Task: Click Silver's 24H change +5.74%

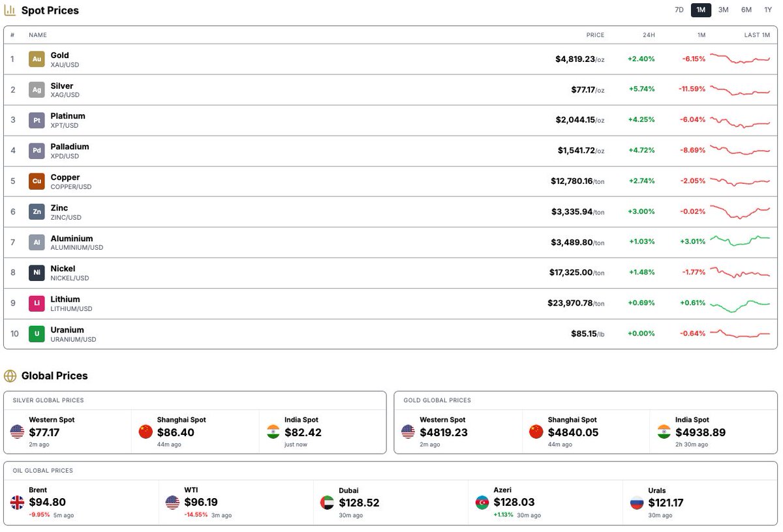Action: (x=641, y=89)
